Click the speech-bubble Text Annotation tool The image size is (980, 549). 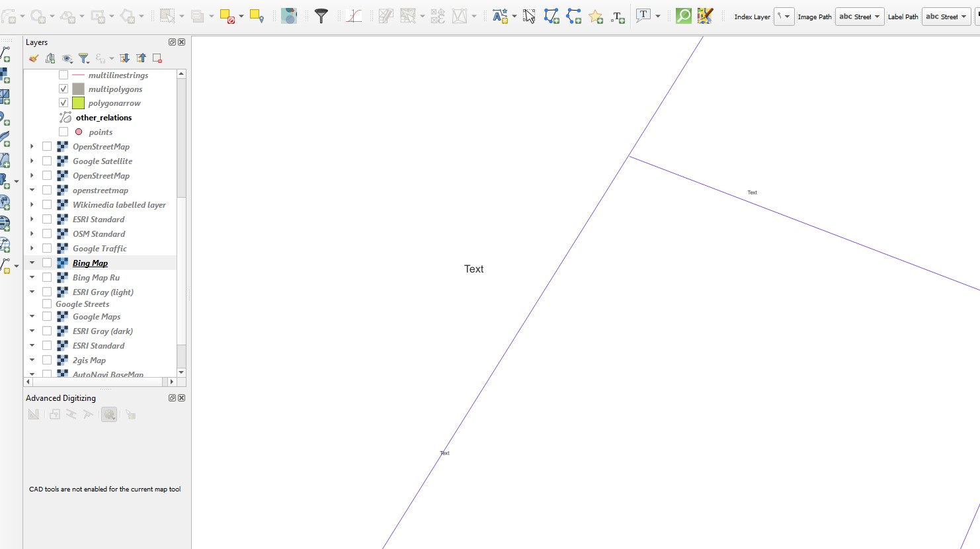coord(643,16)
